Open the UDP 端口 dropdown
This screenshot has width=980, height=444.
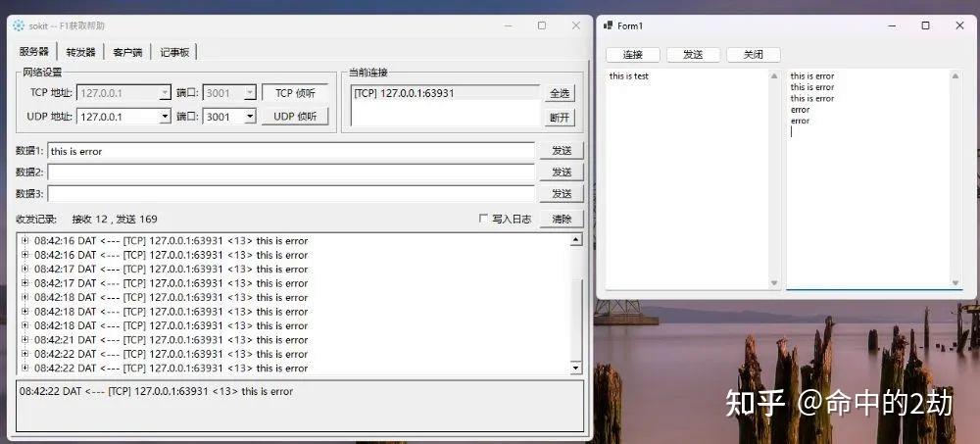pyautogui.click(x=250, y=117)
